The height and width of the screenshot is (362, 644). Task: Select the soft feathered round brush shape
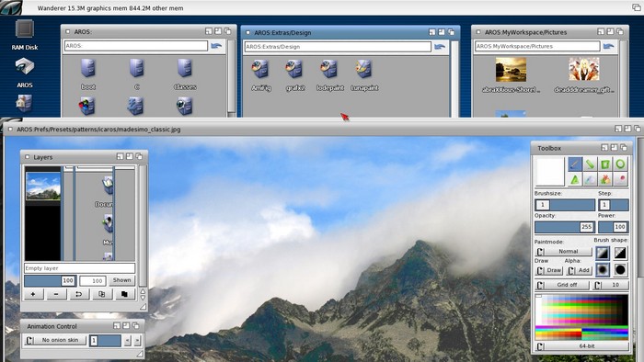point(603,270)
